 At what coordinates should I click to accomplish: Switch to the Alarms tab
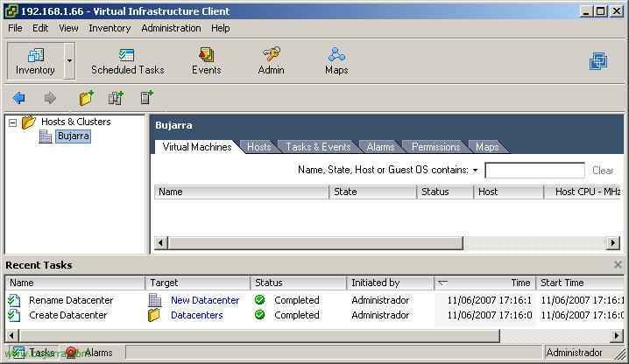(380, 147)
